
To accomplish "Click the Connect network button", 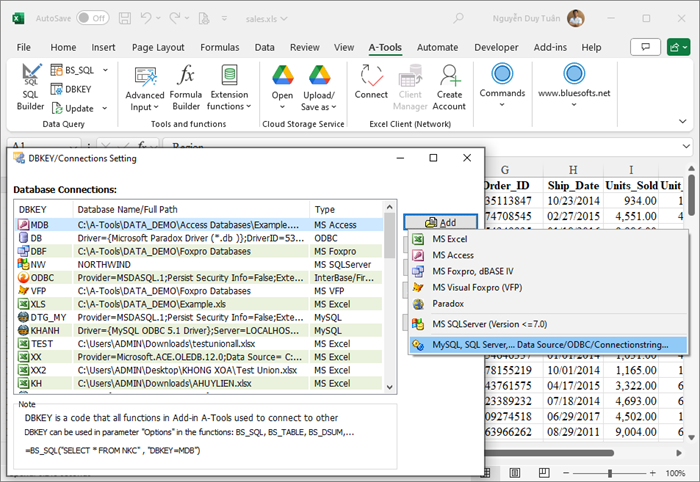I will pyautogui.click(x=371, y=82).
